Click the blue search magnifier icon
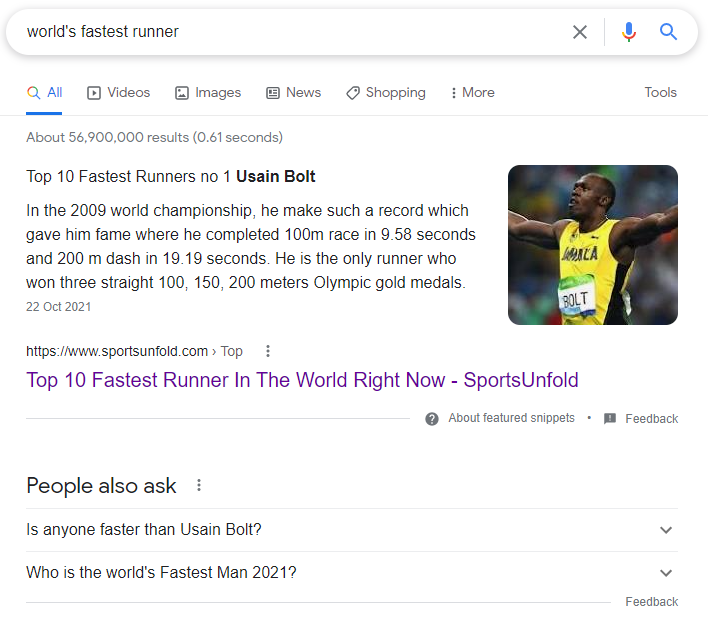Image resolution: width=708 pixels, height=620 pixels. pyautogui.click(x=669, y=32)
